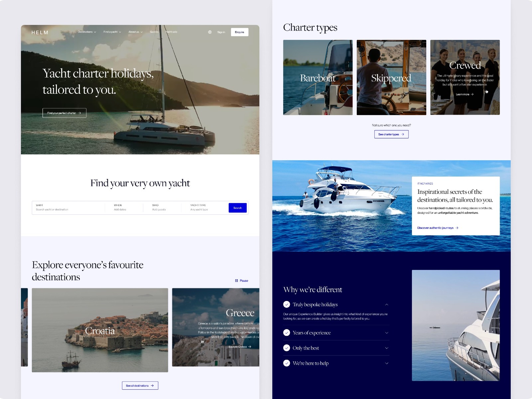Click the arrow icon on See charter types

[403, 134]
